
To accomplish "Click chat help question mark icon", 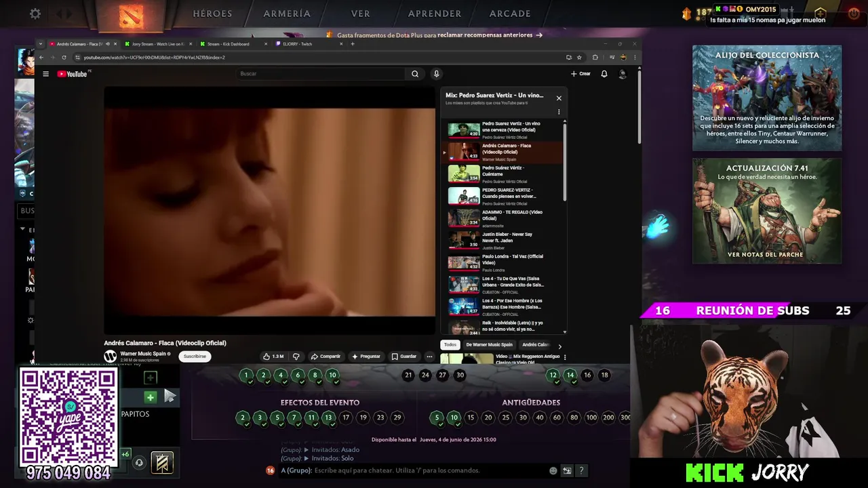I will coord(581,470).
